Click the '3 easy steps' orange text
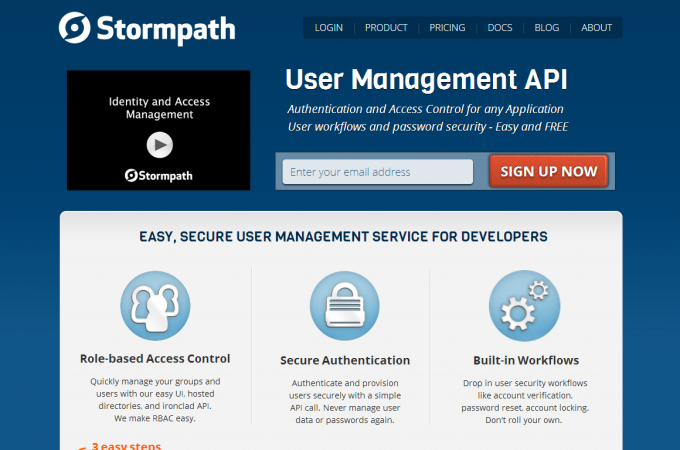This screenshot has width=680, height=450. [x=126, y=446]
